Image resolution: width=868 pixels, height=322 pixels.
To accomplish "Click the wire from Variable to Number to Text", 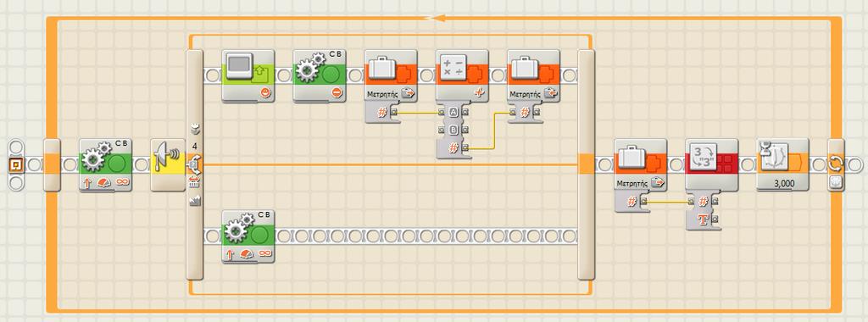I will click(x=667, y=202).
